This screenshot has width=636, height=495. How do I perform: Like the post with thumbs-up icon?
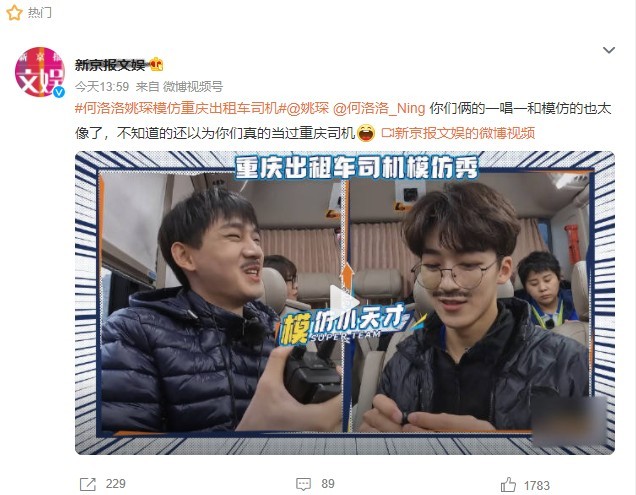pos(508,484)
